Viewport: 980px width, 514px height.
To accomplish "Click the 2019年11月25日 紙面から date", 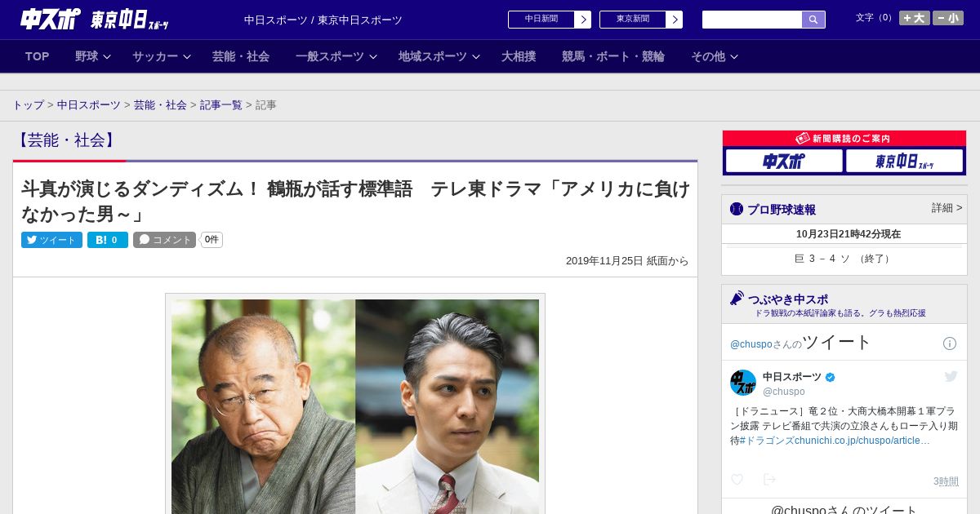I will pyautogui.click(x=627, y=261).
